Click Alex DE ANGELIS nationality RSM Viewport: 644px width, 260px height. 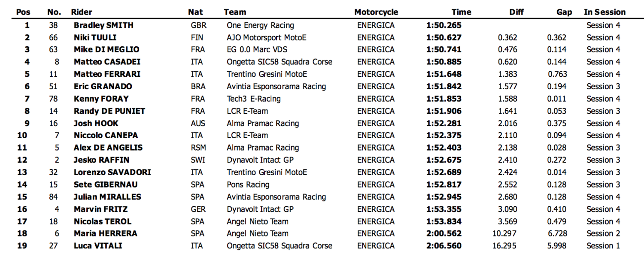coord(198,148)
